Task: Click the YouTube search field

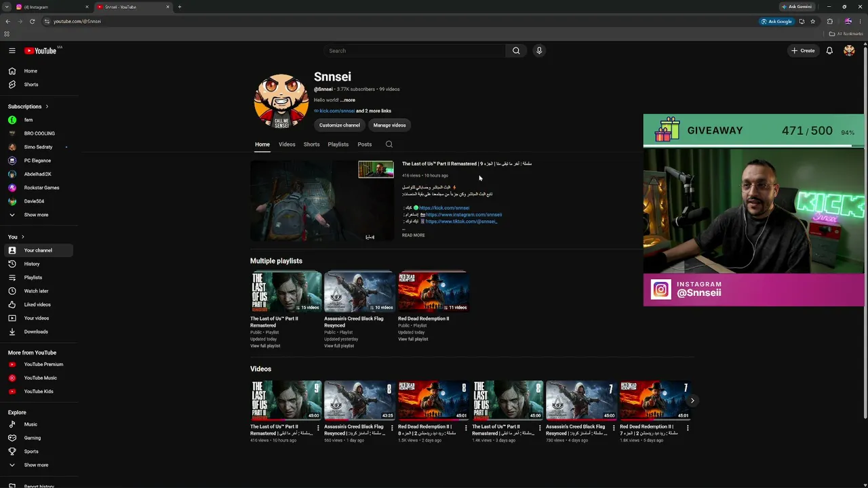Action: (415, 51)
